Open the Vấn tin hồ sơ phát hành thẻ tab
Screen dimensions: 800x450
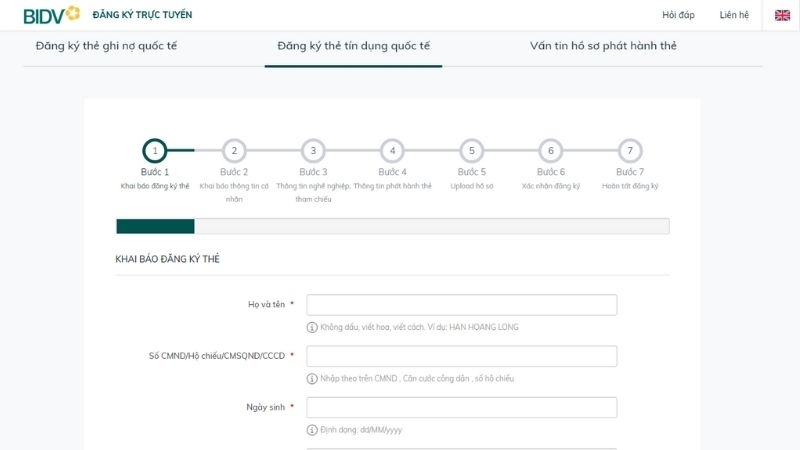pos(603,46)
